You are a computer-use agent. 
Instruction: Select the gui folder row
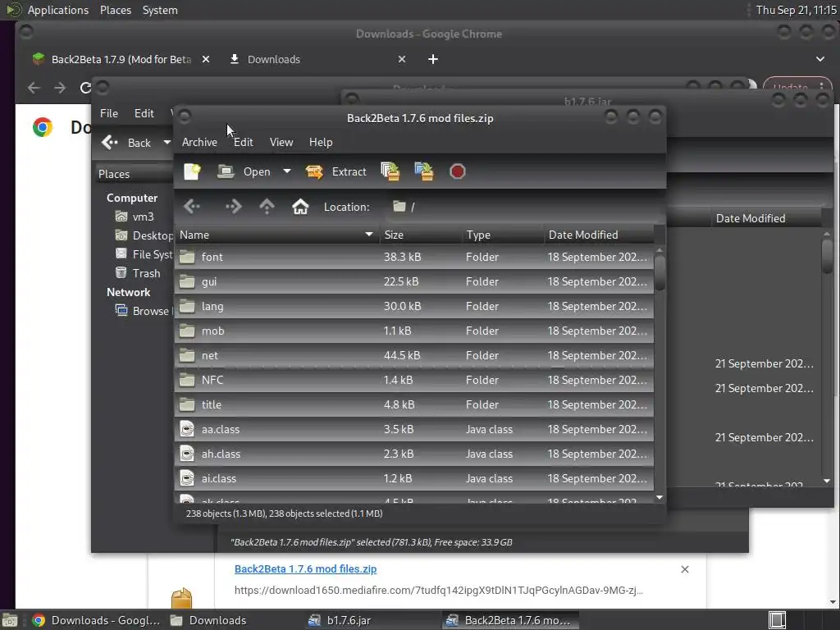[x=414, y=282]
